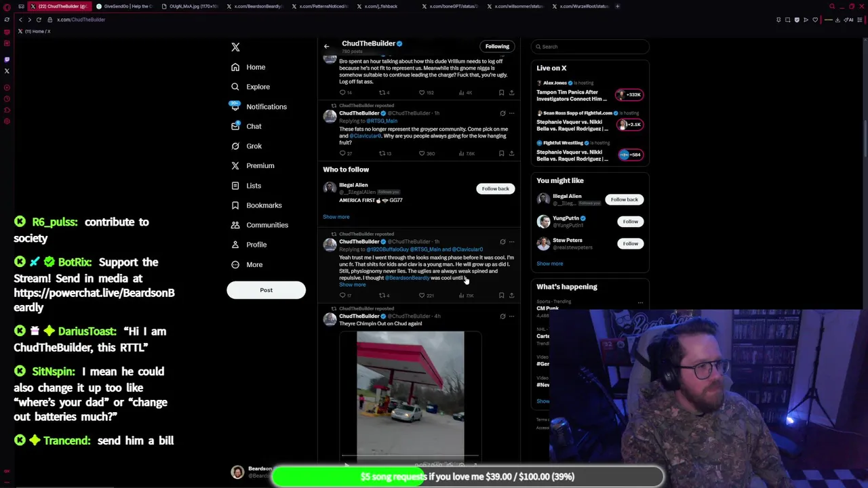Share the post with 152 likes
Image resolution: width=868 pixels, height=488 pixels.
tap(511, 92)
